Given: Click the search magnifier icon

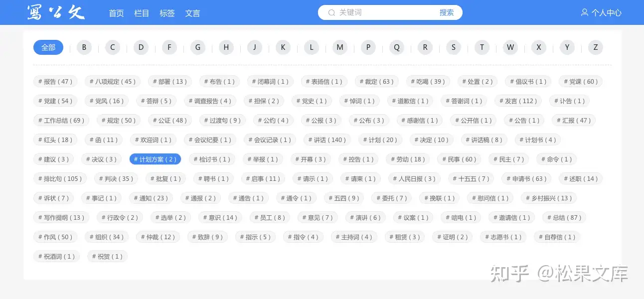Looking at the screenshot, I should coord(331,12).
